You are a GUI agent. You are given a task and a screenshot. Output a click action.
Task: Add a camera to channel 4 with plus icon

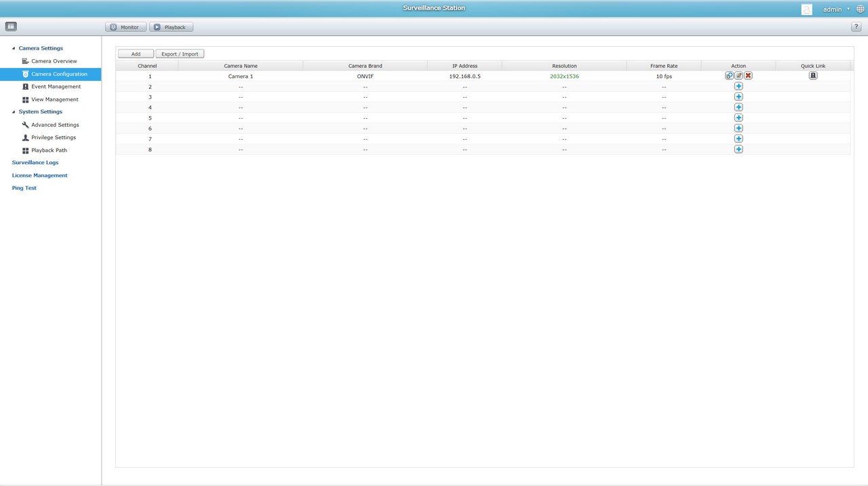pos(738,107)
